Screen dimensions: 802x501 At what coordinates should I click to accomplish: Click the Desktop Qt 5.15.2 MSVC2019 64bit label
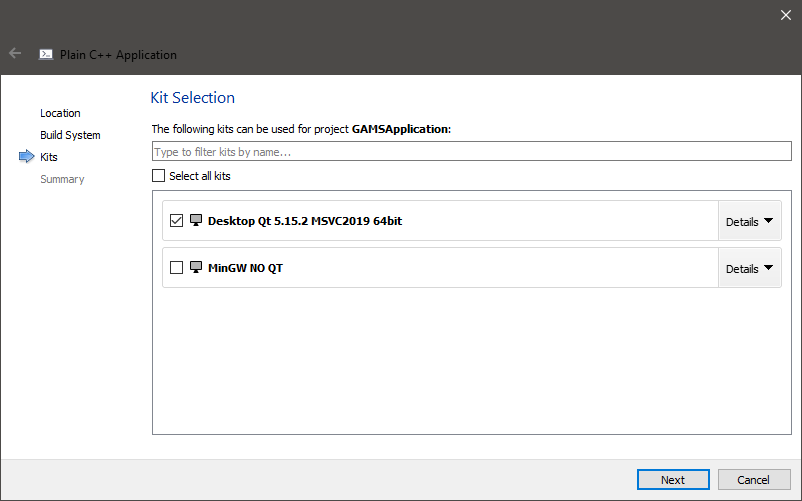[304, 221]
